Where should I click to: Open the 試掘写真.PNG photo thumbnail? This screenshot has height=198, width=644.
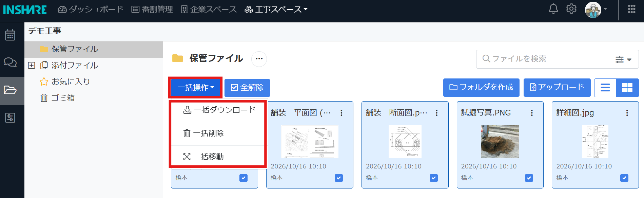(500, 141)
